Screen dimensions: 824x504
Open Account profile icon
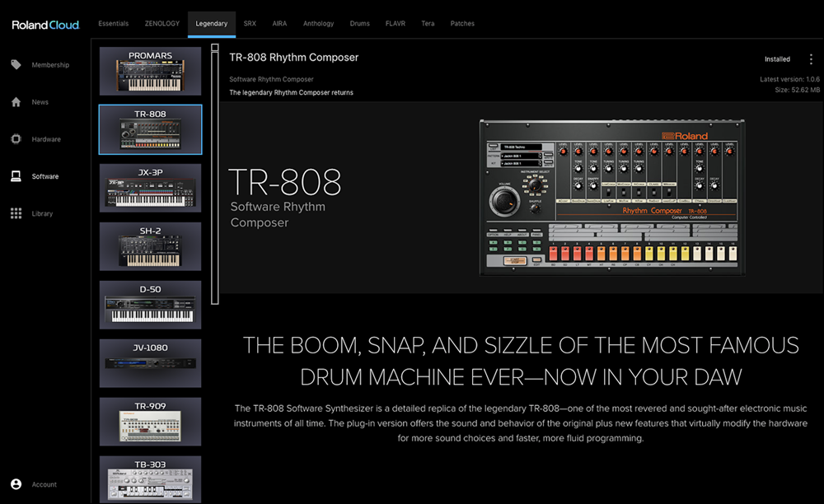(x=16, y=484)
